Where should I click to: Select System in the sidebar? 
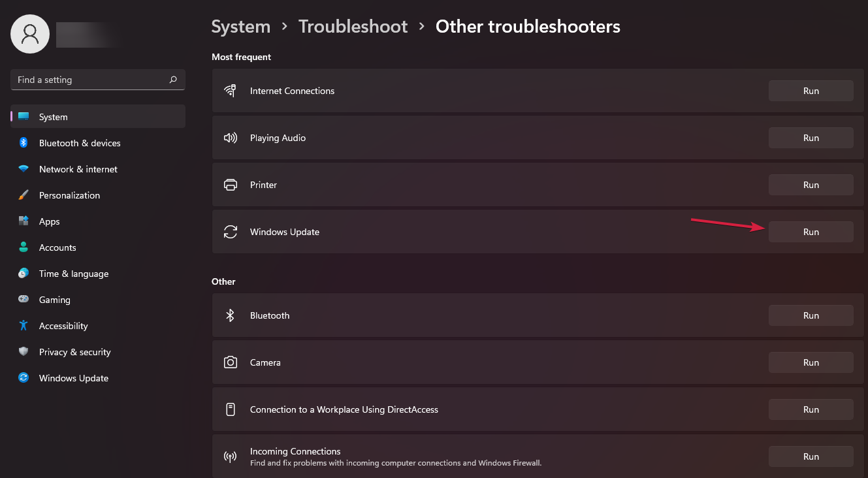(53, 117)
